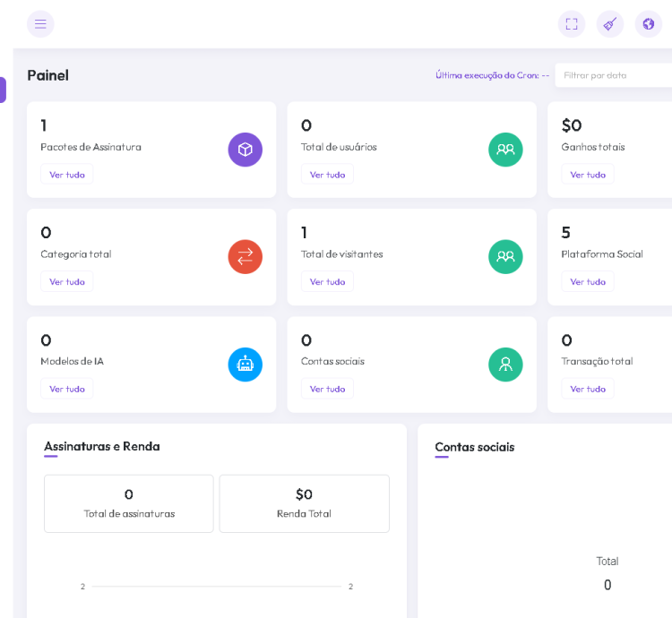Click the Plataforma Social label
Viewport: 672px width, 618px height.
click(x=602, y=254)
